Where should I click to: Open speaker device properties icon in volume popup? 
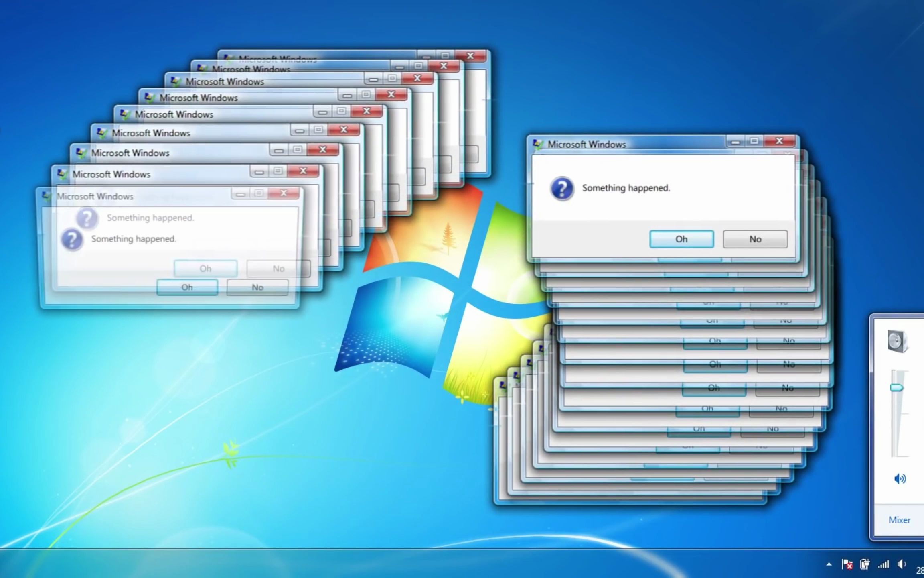[898, 342]
